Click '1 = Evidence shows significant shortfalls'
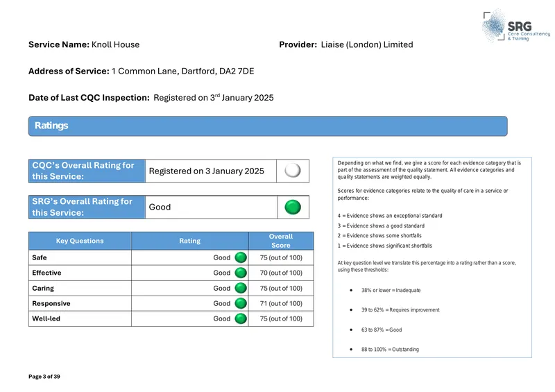Screen dimensions: 555x392 coord(385,246)
